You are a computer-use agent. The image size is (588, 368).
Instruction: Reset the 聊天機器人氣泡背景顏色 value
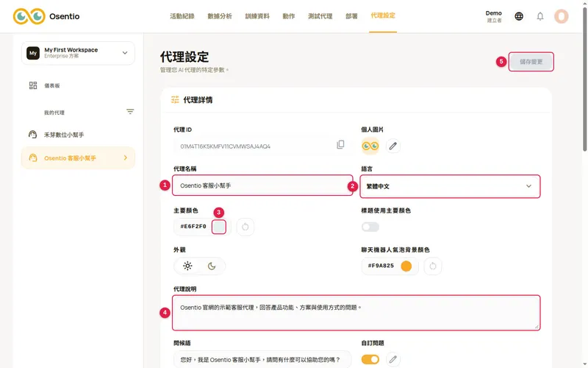point(433,266)
